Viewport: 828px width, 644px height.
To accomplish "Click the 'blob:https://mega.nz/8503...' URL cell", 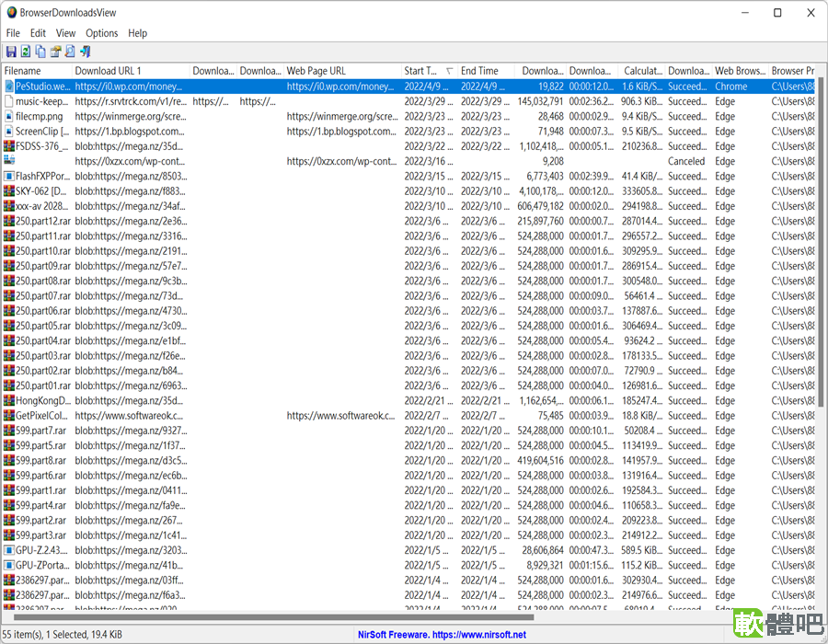I will point(131,177).
